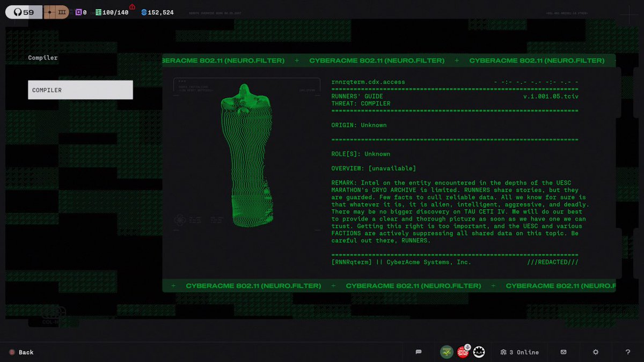Click the green vault capacity 100/140 indicator
Image resolution: width=644 pixels, height=362 pixels.
click(x=112, y=12)
